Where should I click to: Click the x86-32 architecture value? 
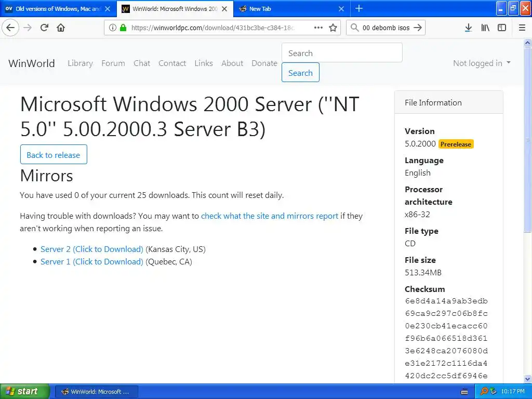tap(417, 215)
